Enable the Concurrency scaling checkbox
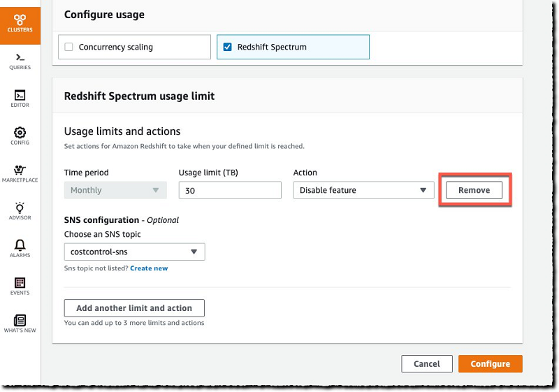The height and width of the screenshot is (392, 559). 68,48
